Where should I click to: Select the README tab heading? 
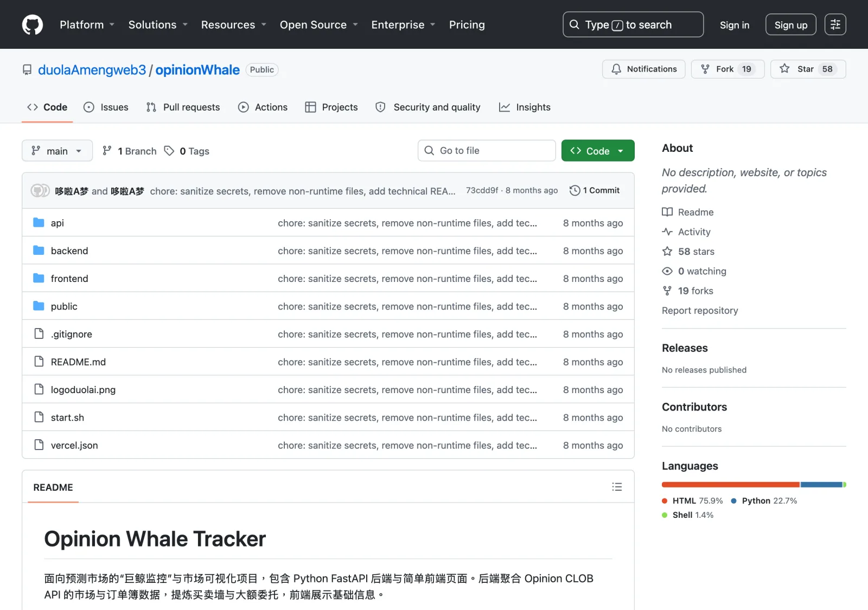[53, 487]
